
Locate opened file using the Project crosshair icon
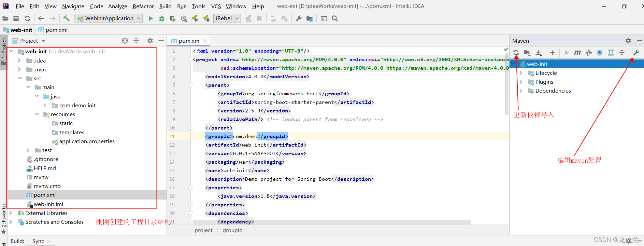pyautogui.click(x=125, y=41)
